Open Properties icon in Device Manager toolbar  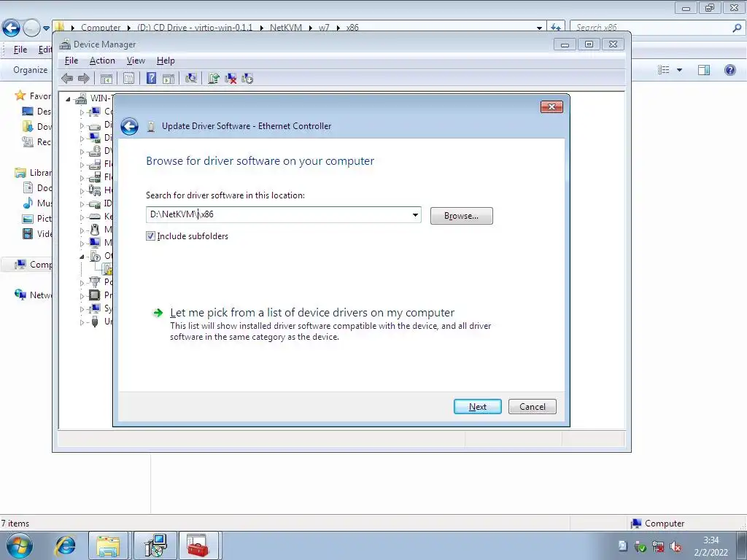(x=128, y=79)
